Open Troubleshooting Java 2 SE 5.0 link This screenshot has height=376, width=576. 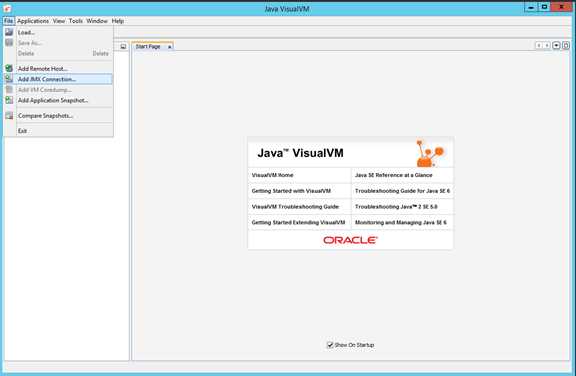396,207
